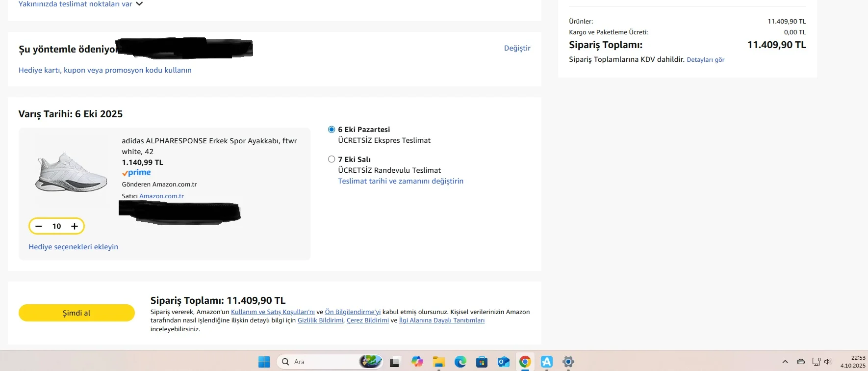Open the Çerez Bildirimi link
The height and width of the screenshot is (371, 868).
[368, 320]
